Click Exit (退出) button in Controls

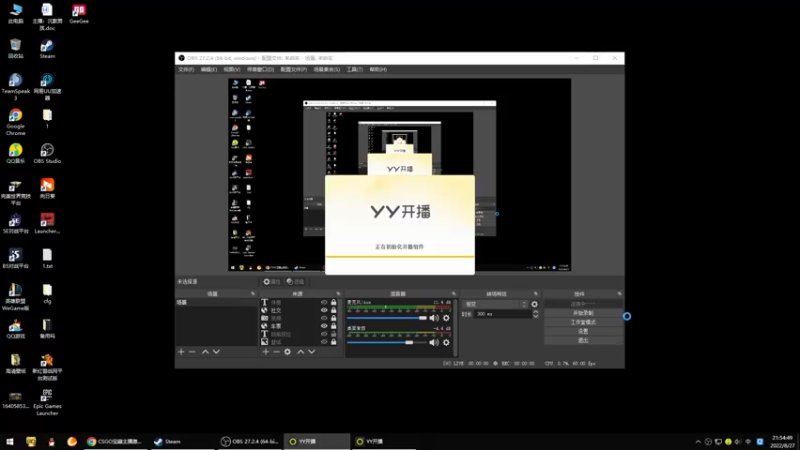583,340
